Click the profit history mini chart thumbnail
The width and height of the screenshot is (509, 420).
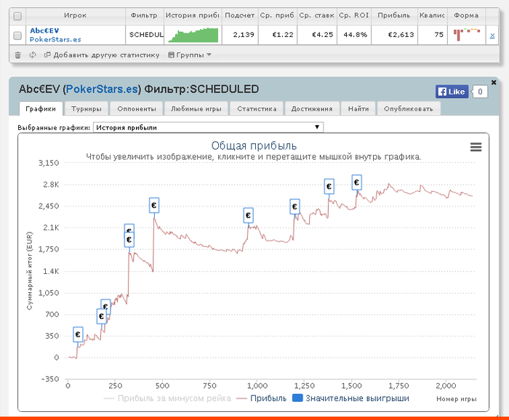pos(193,35)
